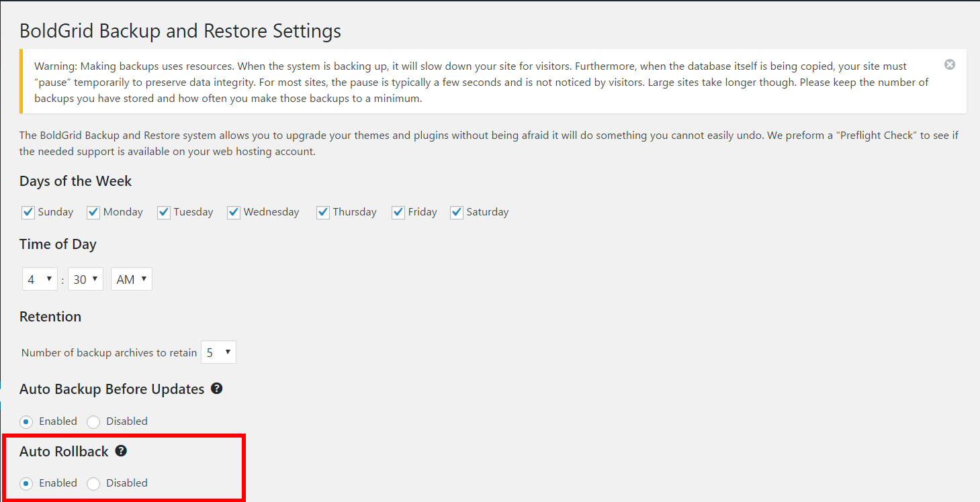Toggle the Thursday backup checkbox
This screenshot has height=502, width=980.
[x=323, y=212]
